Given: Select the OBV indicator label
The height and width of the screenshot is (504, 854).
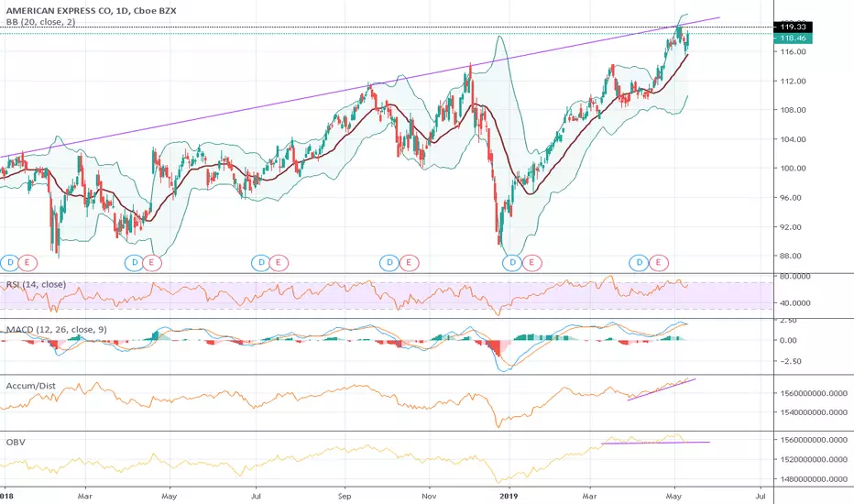Looking at the screenshot, I should (16, 442).
